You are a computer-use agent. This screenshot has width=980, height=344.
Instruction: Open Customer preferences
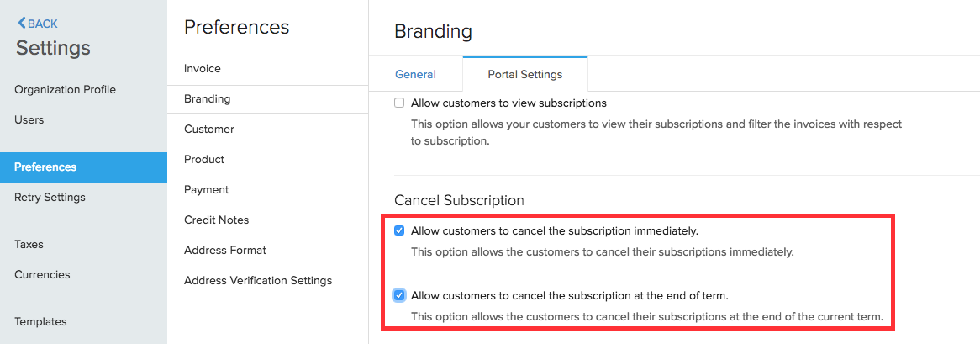coord(209,130)
